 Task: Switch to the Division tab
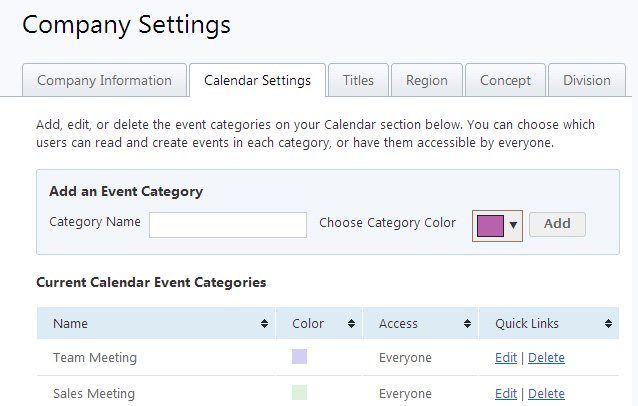586,81
